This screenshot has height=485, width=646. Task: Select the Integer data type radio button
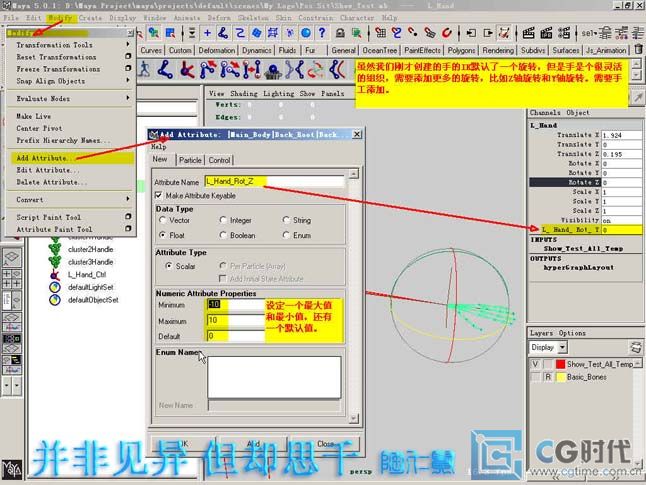[223, 220]
